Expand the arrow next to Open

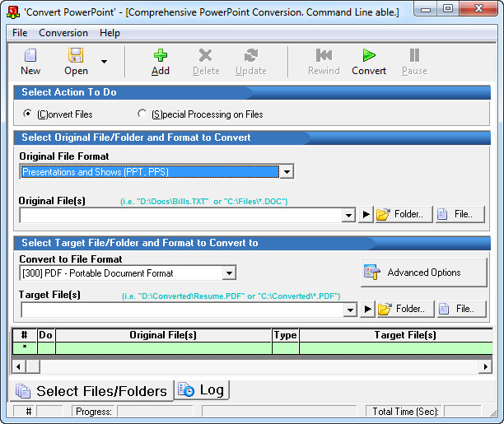tap(104, 62)
